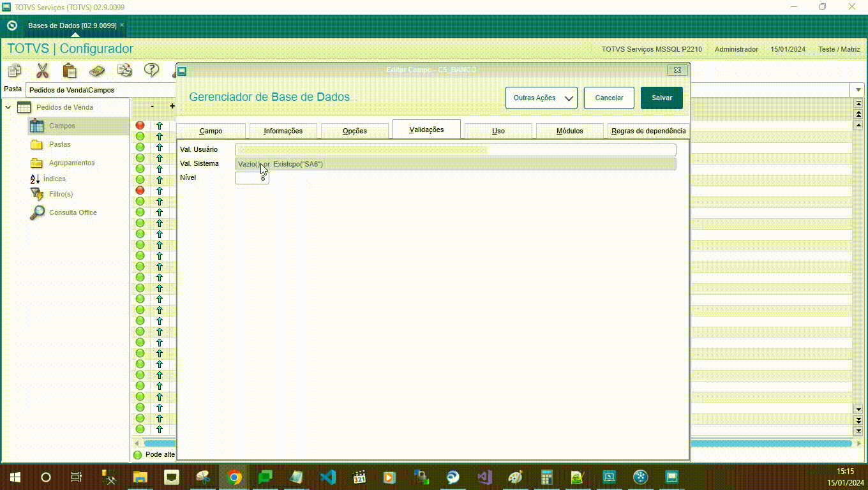The height and width of the screenshot is (490, 868).
Task: Click the Agrupamentos folder icon
Action: [x=37, y=163]
